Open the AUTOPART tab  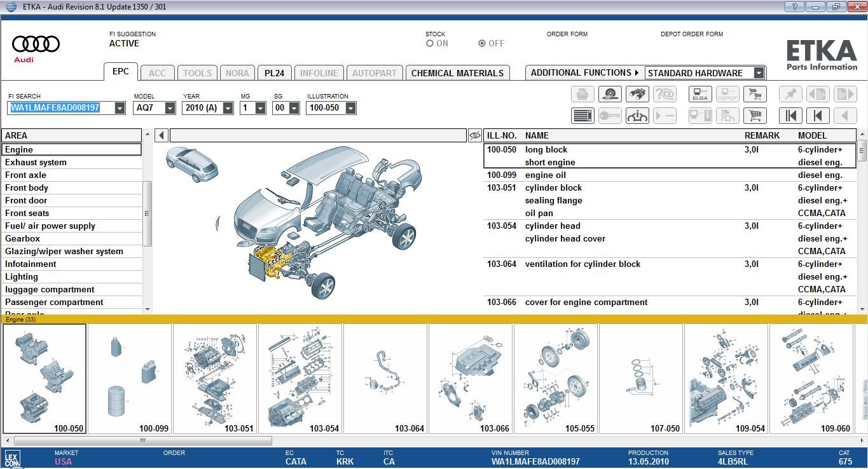click(374, 73)
